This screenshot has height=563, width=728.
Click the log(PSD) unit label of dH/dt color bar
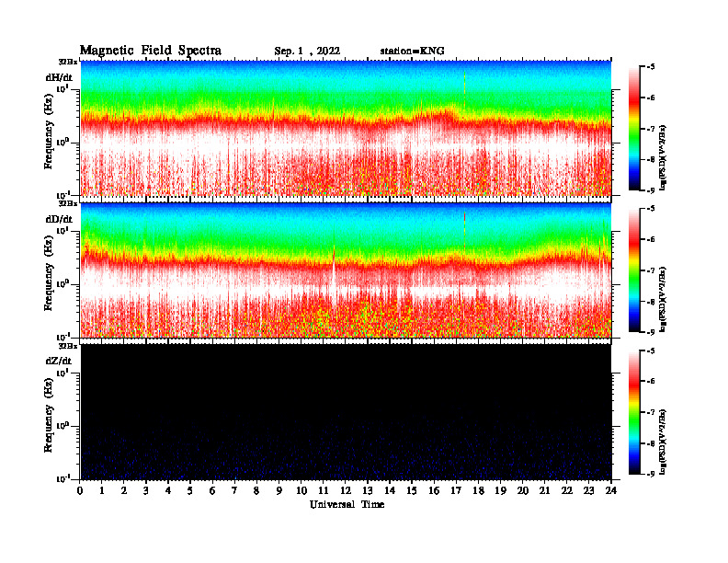click(663, 157)
